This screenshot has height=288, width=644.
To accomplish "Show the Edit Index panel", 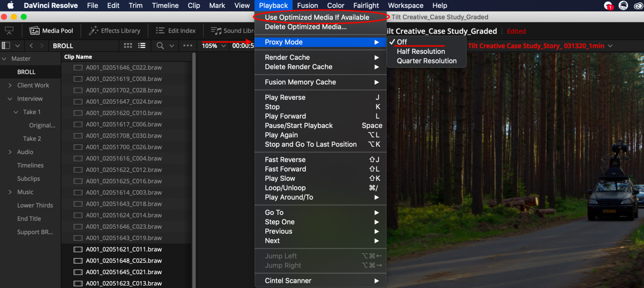I will pyautogui.click(x=176, y=31).
